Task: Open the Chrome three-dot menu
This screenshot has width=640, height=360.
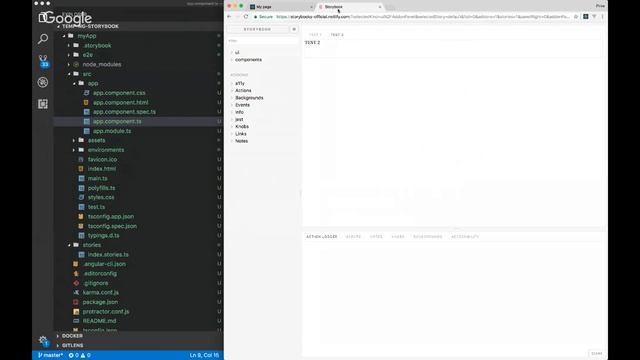Action: click(x=602, y=17)
